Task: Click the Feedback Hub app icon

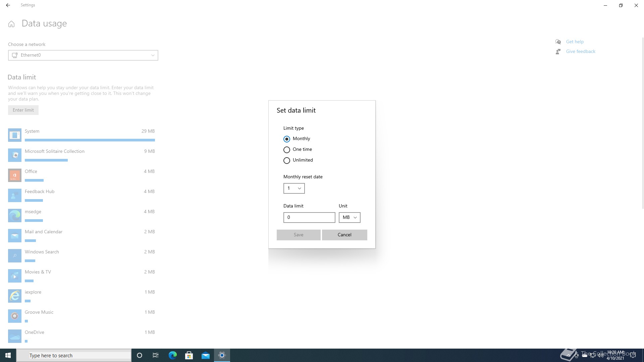Action: pos(15,195)
